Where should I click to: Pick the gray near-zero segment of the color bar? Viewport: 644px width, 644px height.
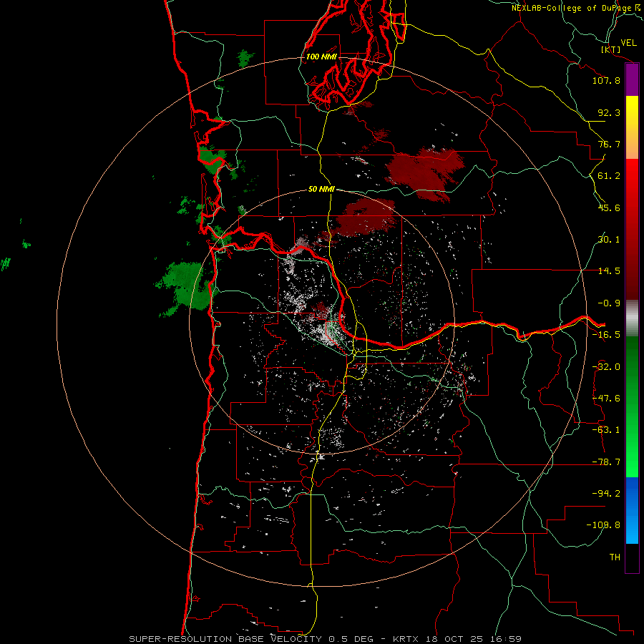click(632, 318)
